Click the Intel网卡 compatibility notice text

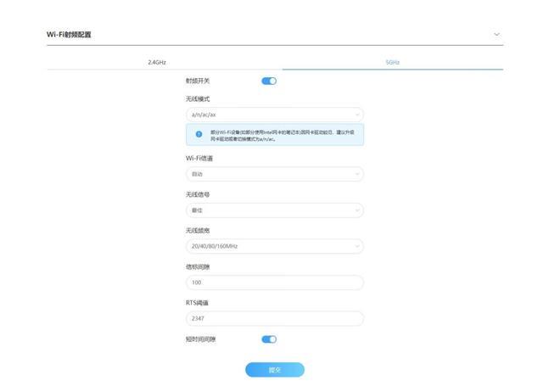point(283,136)
